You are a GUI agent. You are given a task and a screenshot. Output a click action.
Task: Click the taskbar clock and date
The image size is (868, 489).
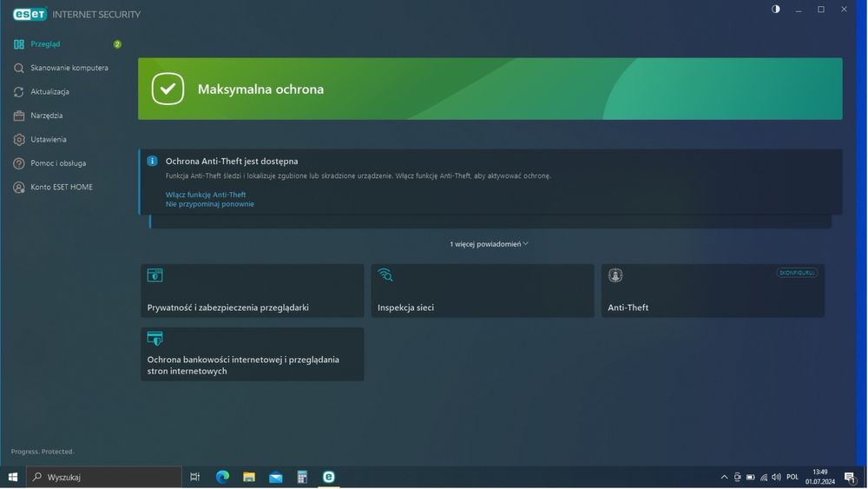(x=820, y=477)
